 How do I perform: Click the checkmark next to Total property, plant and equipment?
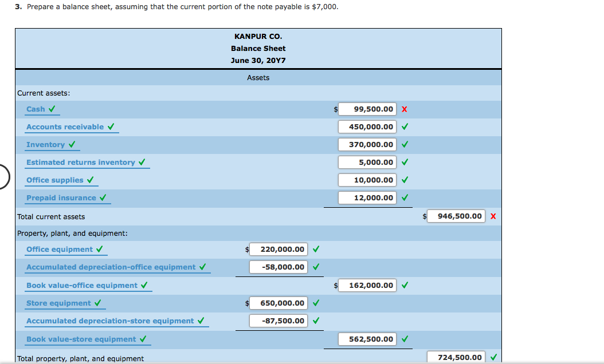click(493, 357)
